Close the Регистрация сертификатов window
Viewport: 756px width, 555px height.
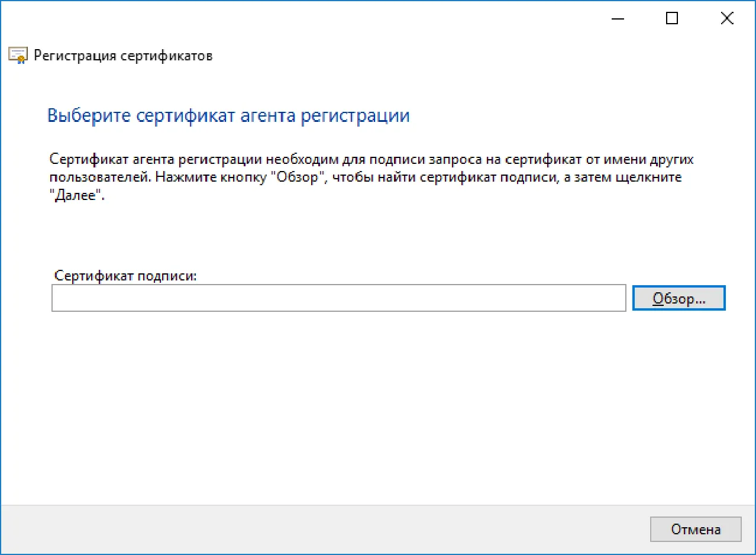(727, 18)
